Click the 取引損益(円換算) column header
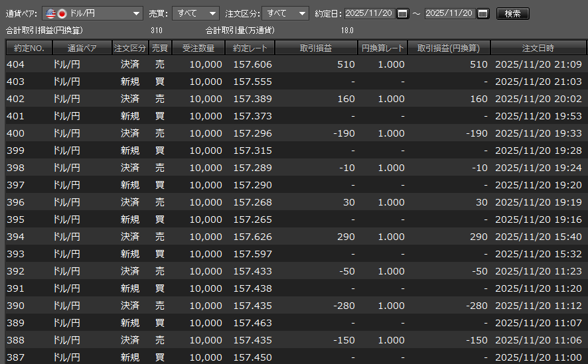 (449, 48)
